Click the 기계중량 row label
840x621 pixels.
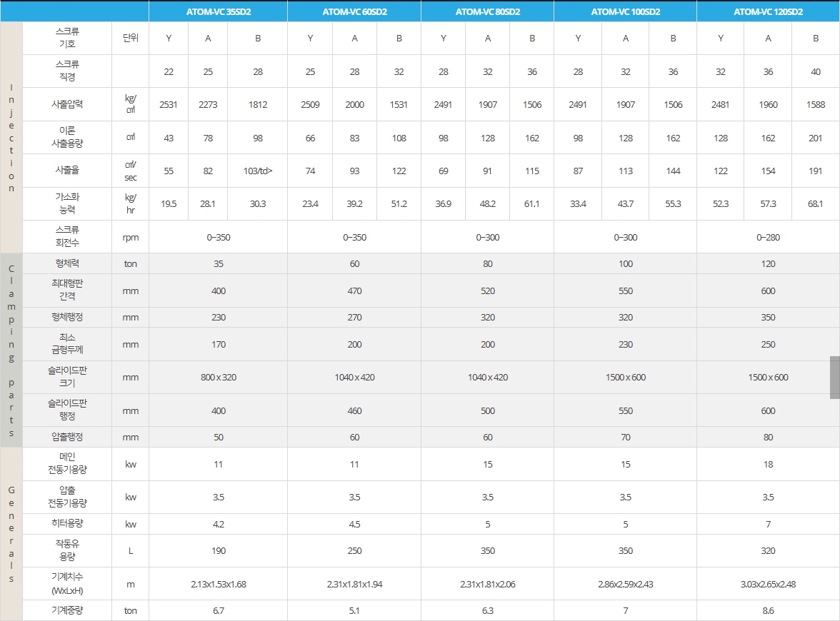67,611
